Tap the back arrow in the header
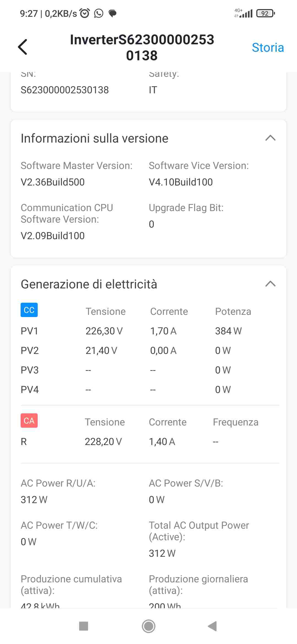 23,47
